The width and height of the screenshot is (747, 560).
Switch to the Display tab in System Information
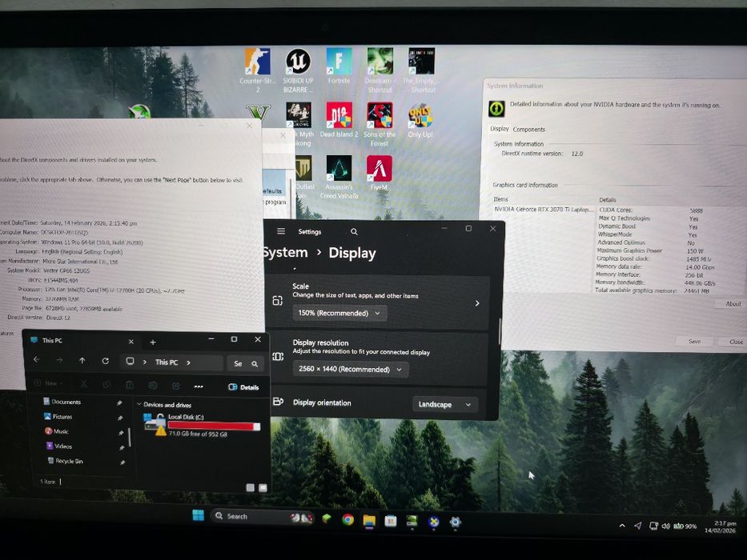tap(500, 129)
